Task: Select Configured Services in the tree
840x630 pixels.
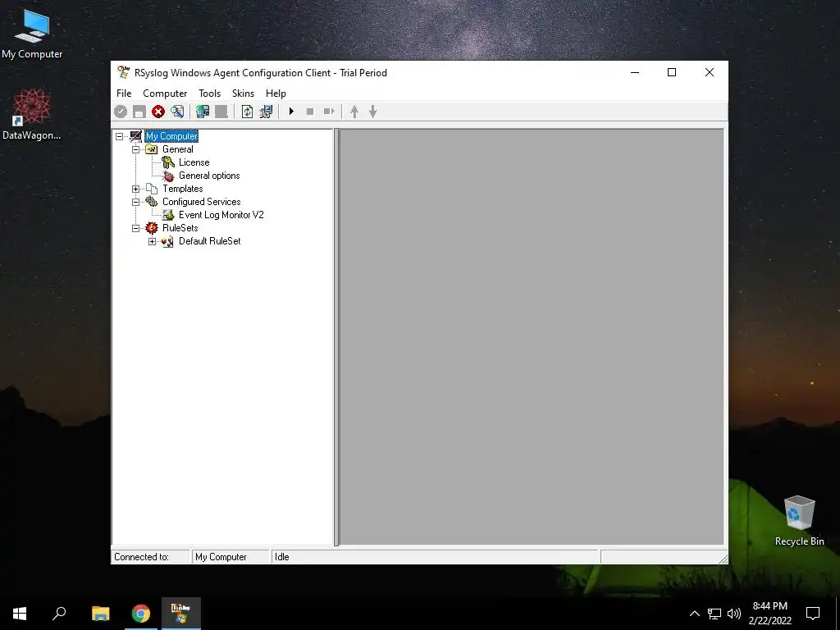Action: [202, 202]
